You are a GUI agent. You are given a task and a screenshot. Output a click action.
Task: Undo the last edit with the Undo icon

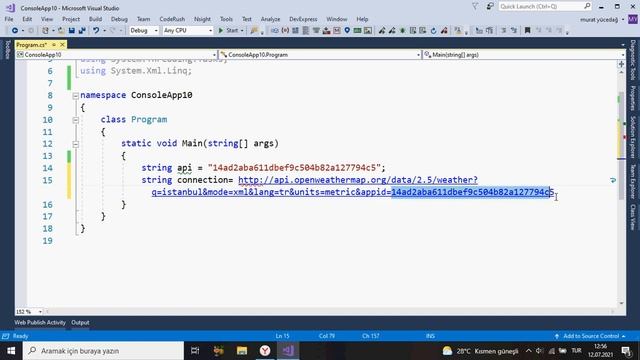coord(96,31)
